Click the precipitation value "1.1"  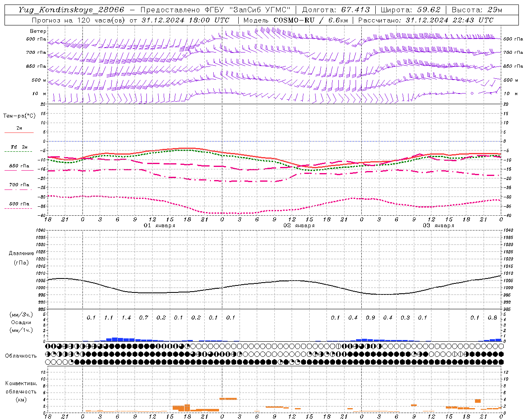click(108, 318)
